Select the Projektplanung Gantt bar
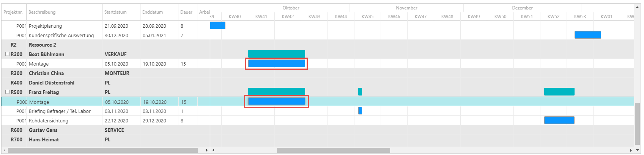644x155 pixels. coord(218,25)
